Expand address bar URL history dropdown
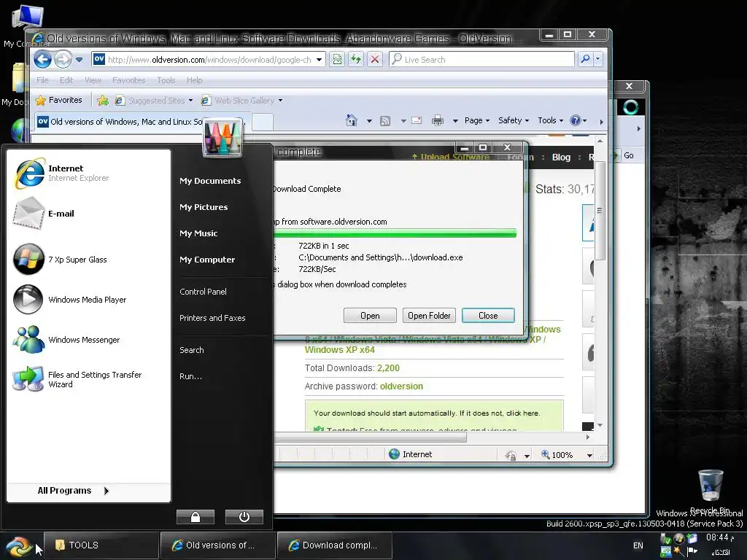This screenshot has width=747, height=560. [x=320, y=60]
